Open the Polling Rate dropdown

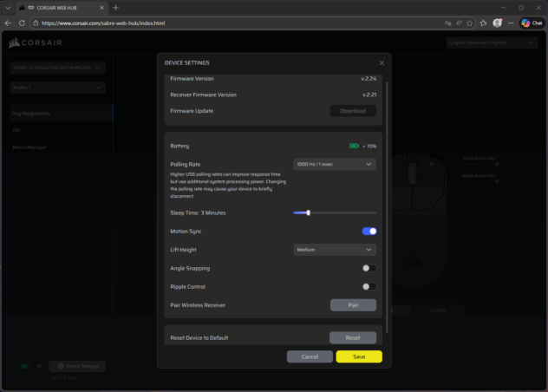click(335, 164)
